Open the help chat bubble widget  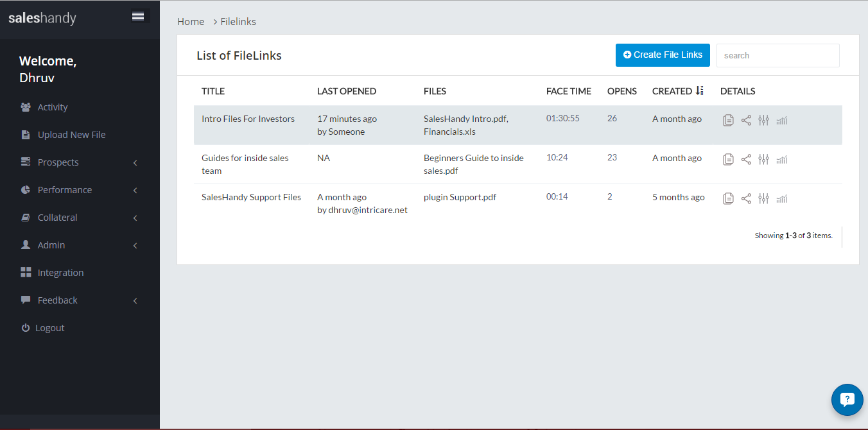click(x=847, y=400)
